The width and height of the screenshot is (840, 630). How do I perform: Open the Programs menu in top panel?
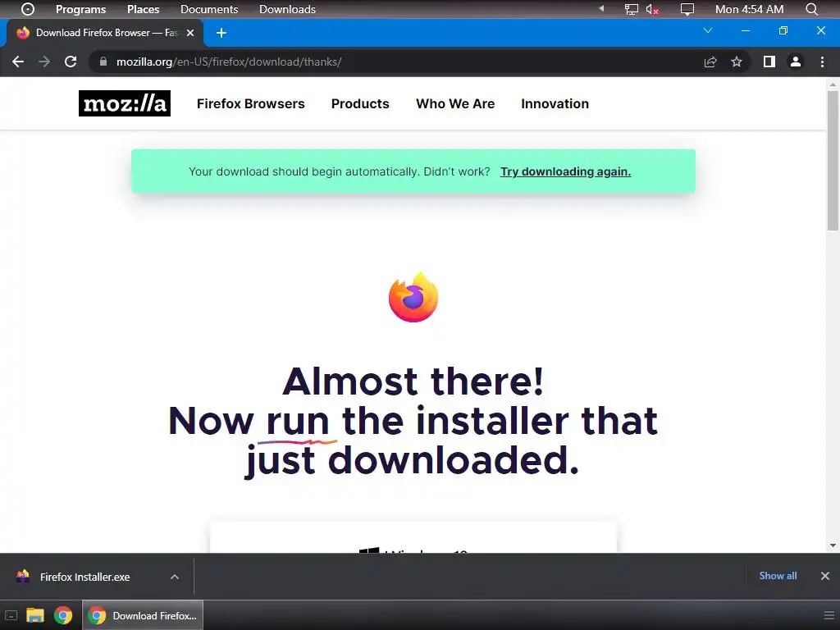[81, 9]
